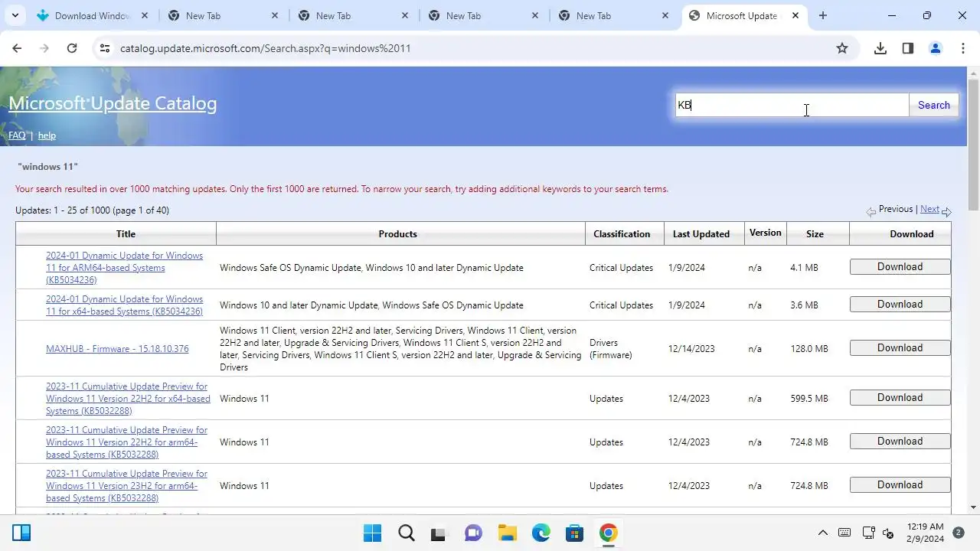Download the 599.5 MB cumulative update
Screen dimensions: 980x551
click(x=900, y=398)
